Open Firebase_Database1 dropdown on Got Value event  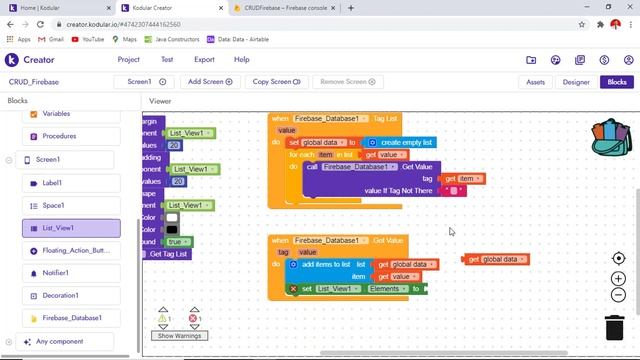[x=364, y=240]
